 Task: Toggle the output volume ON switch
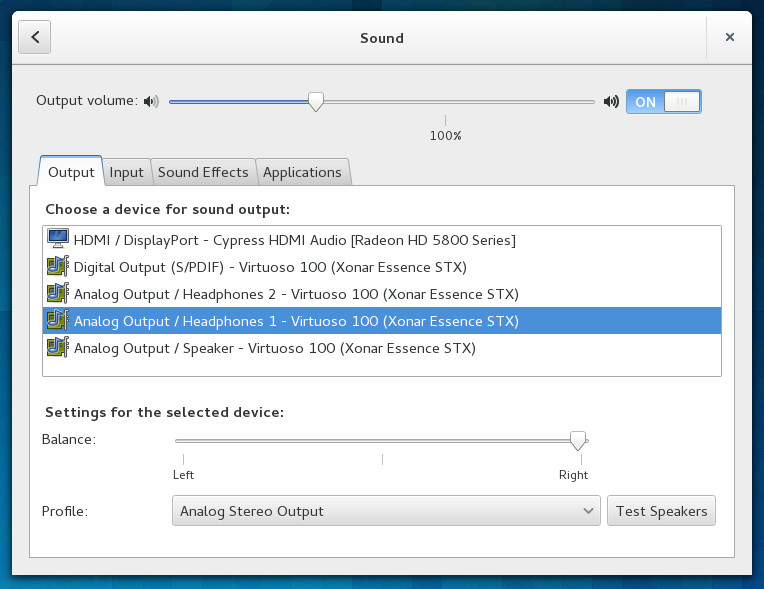tap(663, 101)
